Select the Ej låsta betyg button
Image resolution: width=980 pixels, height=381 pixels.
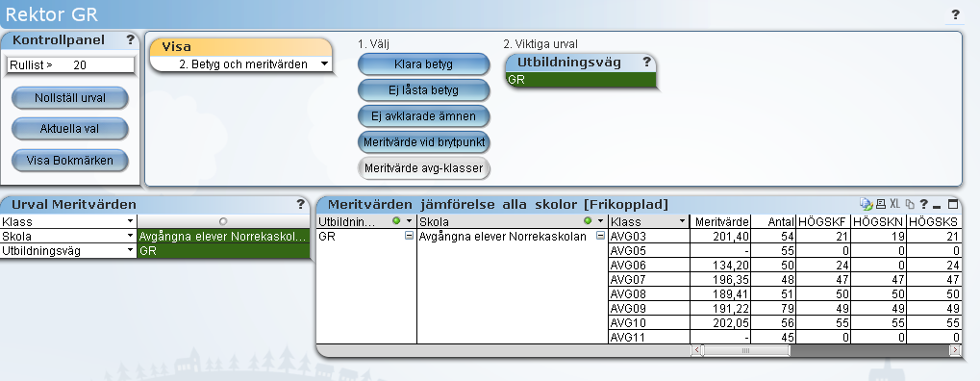click(x=424, y=90)
